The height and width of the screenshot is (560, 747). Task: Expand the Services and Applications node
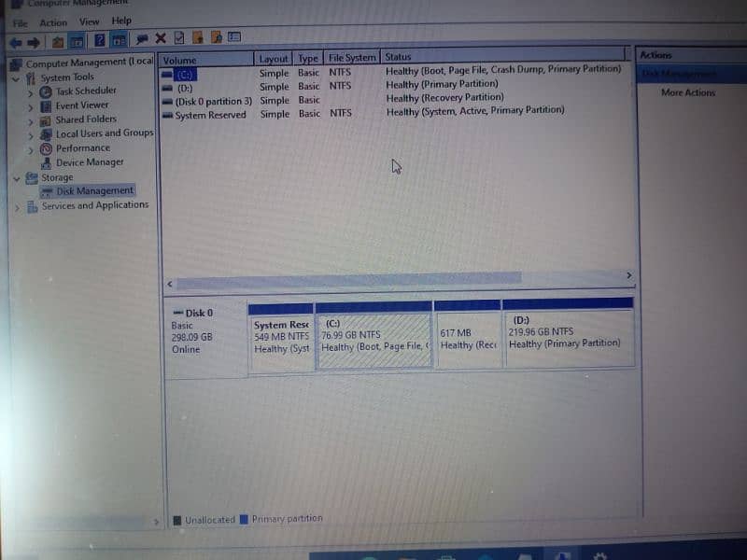pyautogui.click(x=16, y=207)
